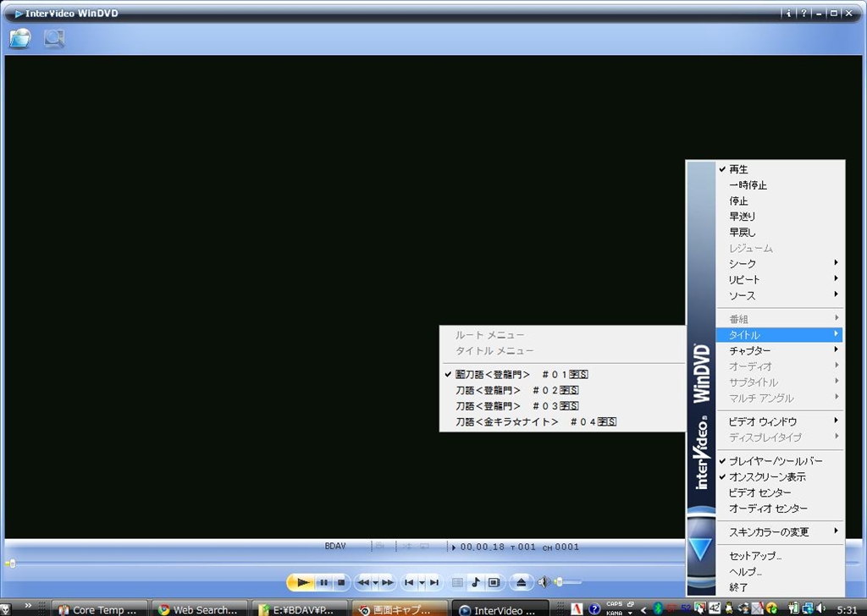
Task: Click the taskbar clock showing 5:31
Action: coord(847,609)
